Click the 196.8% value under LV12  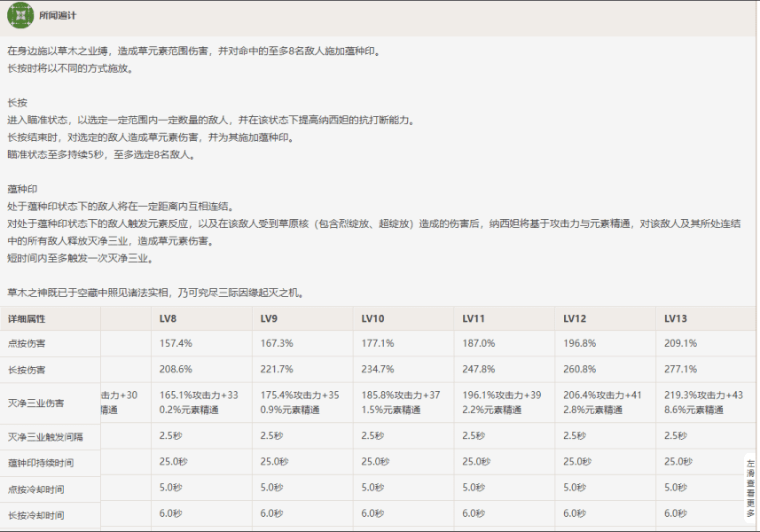pyautogui.click(x=579, y=343)
